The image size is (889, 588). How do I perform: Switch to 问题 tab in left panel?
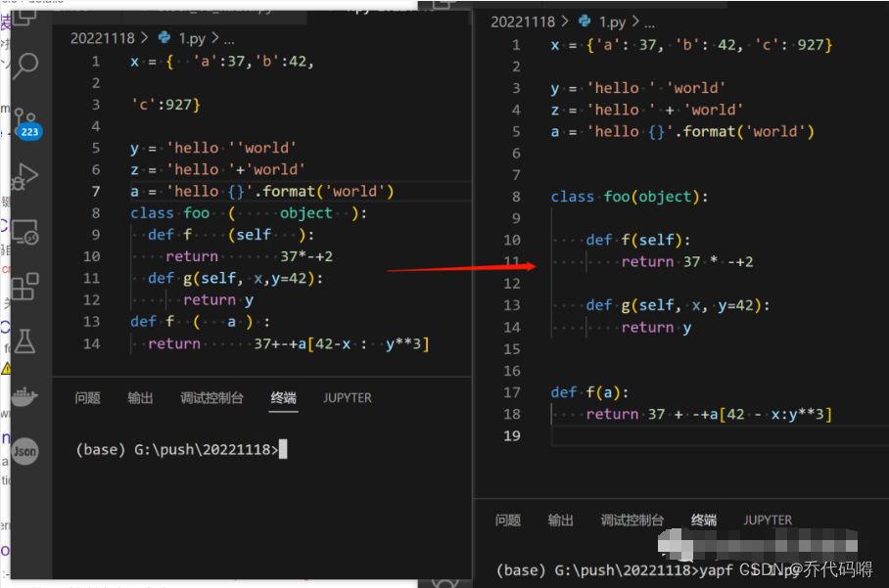point(88,397)
